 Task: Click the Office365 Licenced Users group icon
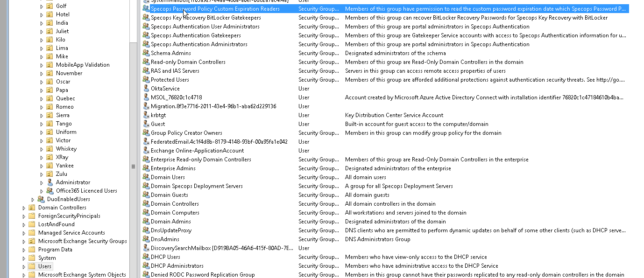click(50, 191)
